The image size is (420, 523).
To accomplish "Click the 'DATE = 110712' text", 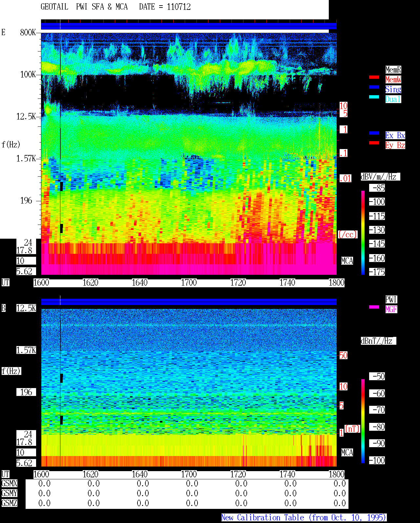I will tap(165, 7).
